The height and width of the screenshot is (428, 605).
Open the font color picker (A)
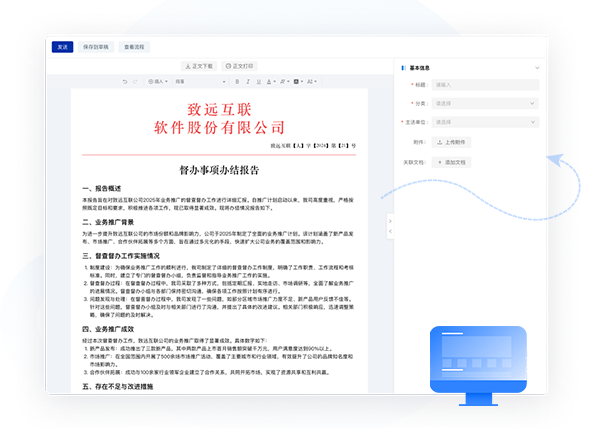tap(271, 81)
